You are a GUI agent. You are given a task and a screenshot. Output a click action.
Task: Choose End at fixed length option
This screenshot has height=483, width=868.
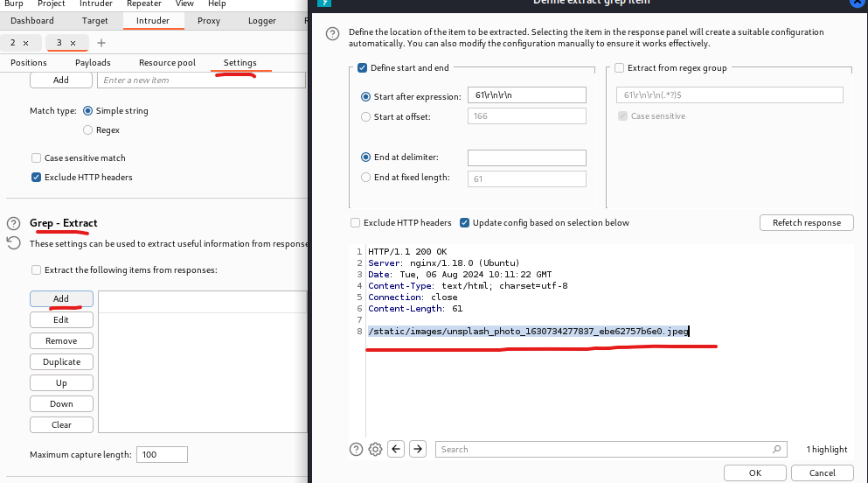pos(366,178)
